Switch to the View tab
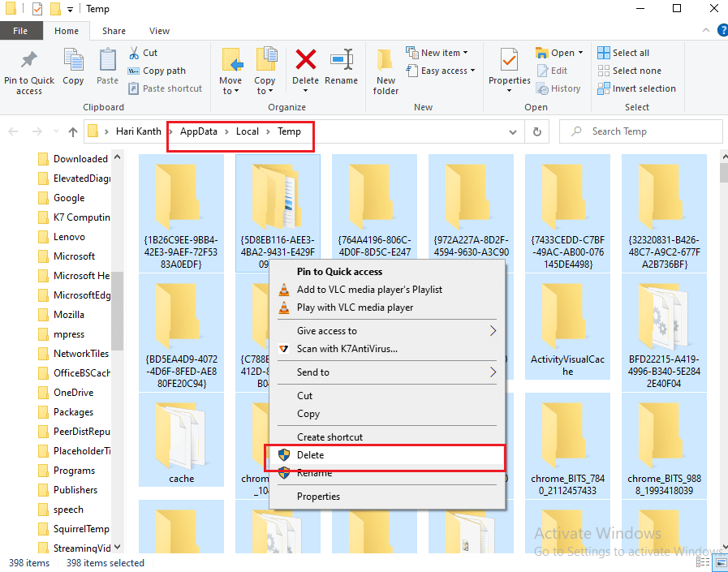This screenshot has width=728, height=572. (x=159, y=31)
